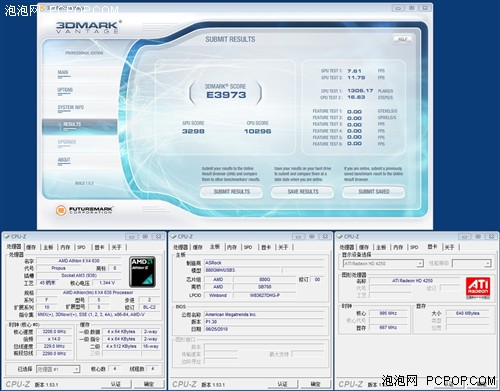Switch to 主板 tab in the processor CPU-Z window
Viewport: 500px width, 391px height.
pos(48,247)
